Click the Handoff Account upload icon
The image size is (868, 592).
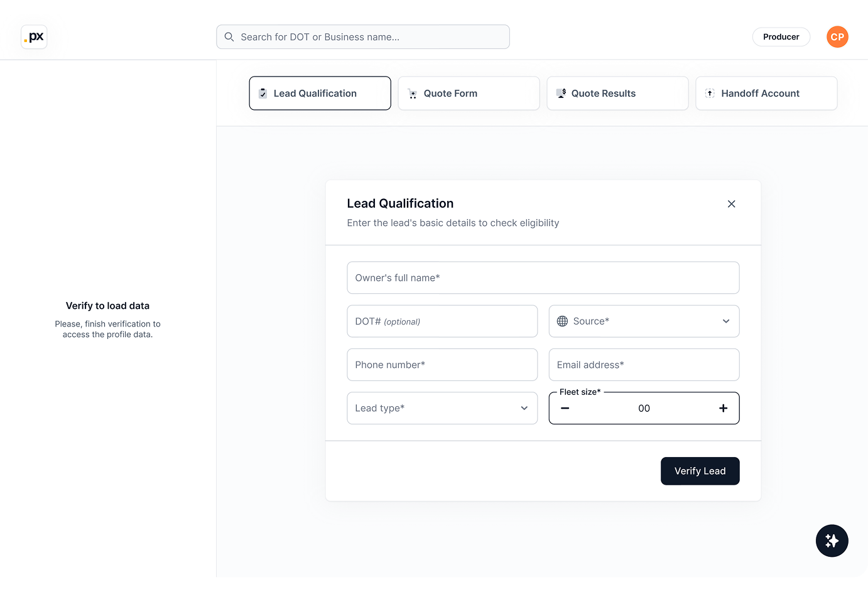pyautogui.click(x=710, y=93)
